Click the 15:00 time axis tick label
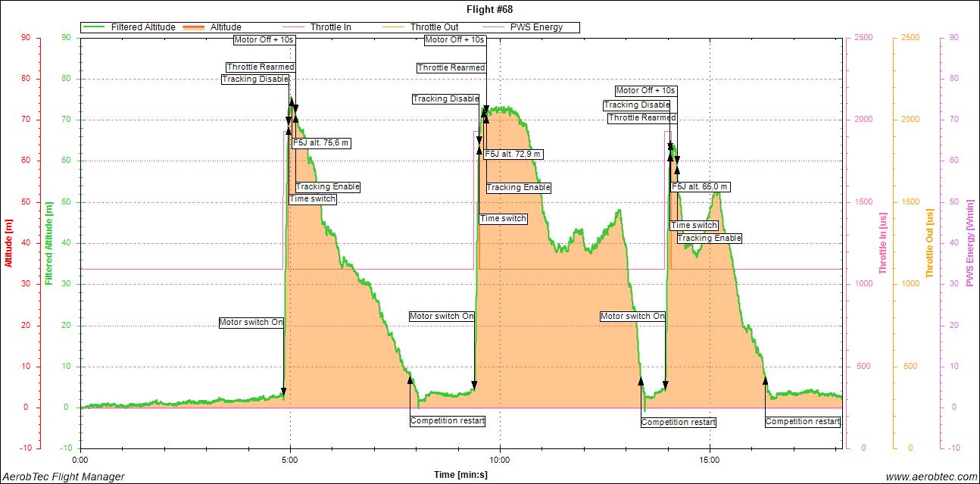The image size is (980, 484). coord(710,459)
